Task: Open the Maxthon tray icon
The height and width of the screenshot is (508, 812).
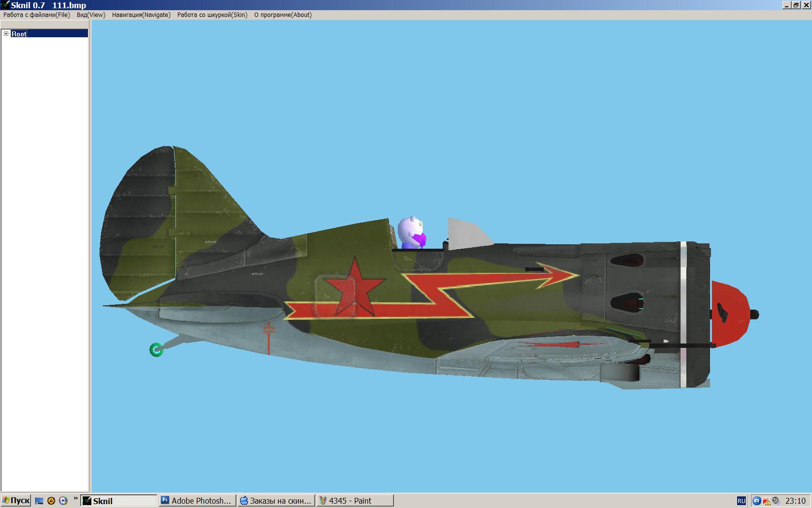Action: pyautogui.click(x=757, y=501)
